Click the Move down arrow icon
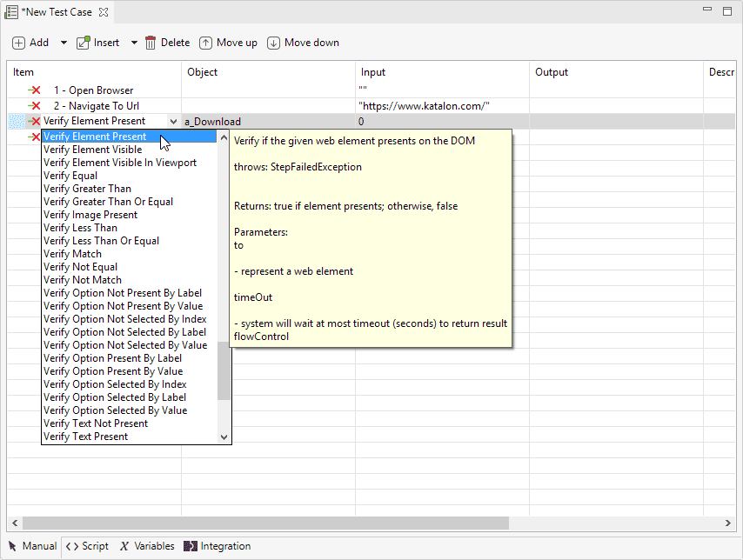This screenshot has width=743, height=560. [273, 43]
